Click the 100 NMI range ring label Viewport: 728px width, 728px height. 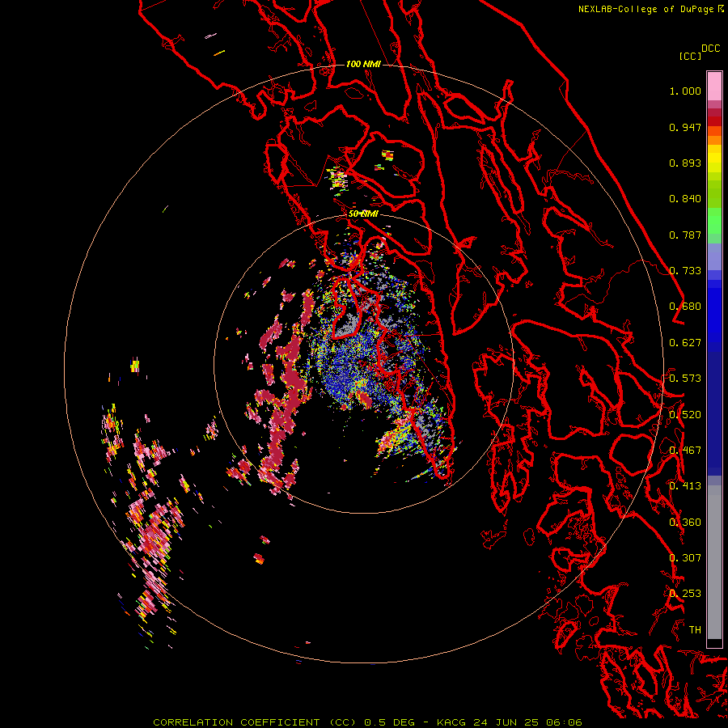pyautogui.click(x=363, y=64)
